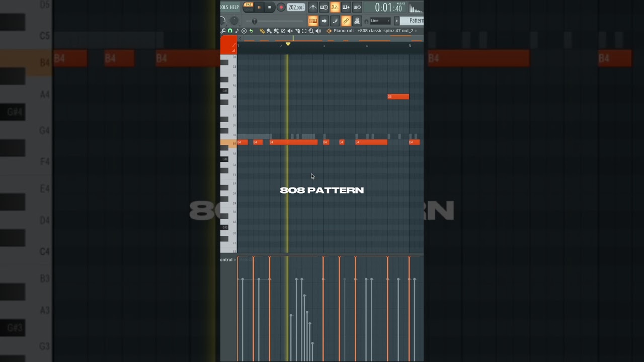Expand arrow after piano roll title
Screen dimensions: 644x362
click(416, 31)
